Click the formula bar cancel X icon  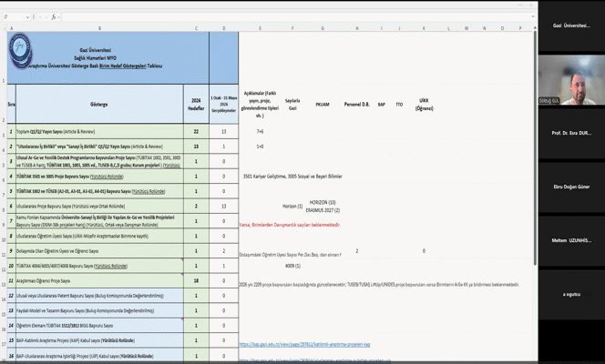(x=40, y=17)
